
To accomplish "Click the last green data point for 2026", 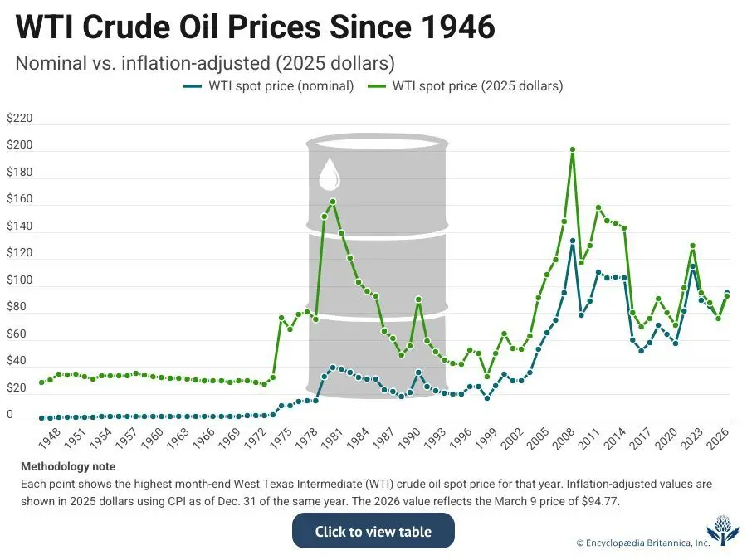I will point(727,296).
